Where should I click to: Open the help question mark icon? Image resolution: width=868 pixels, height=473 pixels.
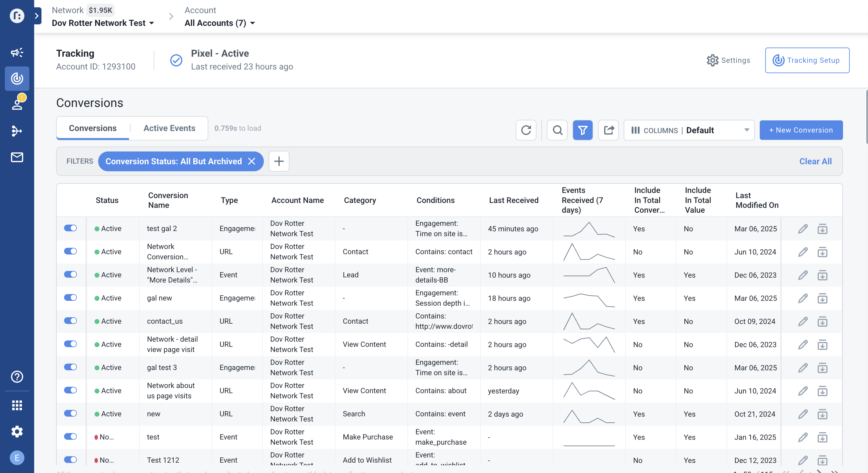pos(17,377)
